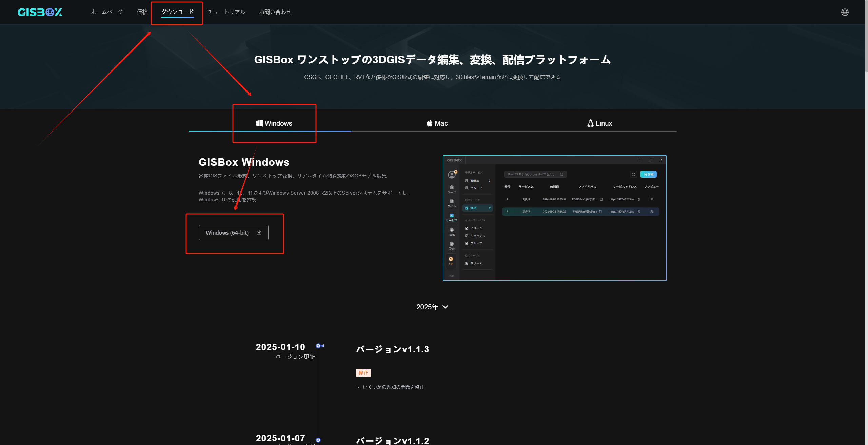Image resolution: width=868 pixels, height=445 pixels.
Task: Open the 価格 pricing page
Action: click(142, 12)
